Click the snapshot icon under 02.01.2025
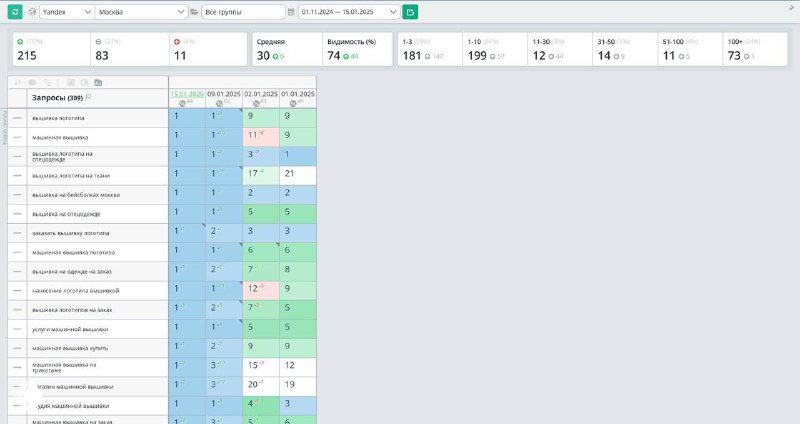Viewport: 800px width, 424px height. 256,104
